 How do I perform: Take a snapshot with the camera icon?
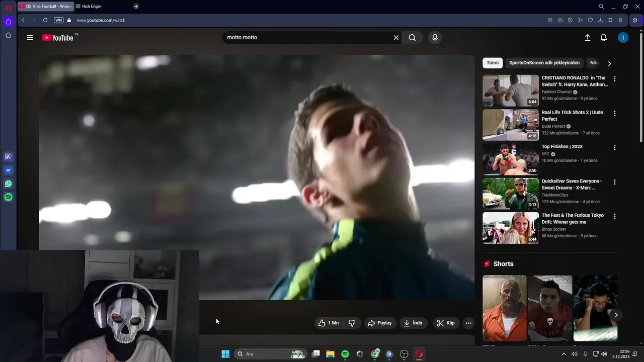(x=560, y=20)
